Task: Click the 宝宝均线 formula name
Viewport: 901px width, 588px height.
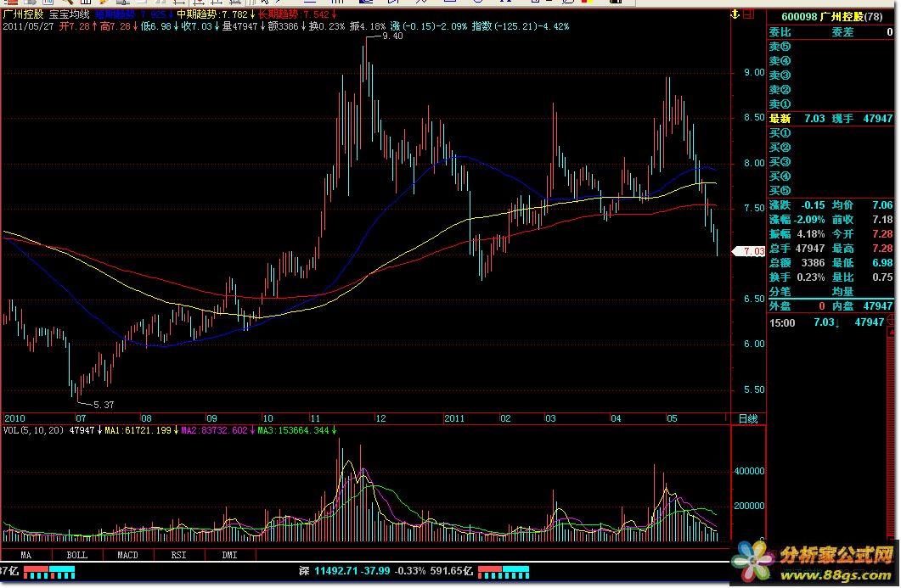Action: [x=69, y=14]
